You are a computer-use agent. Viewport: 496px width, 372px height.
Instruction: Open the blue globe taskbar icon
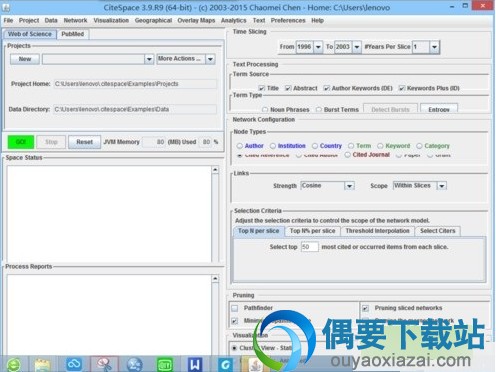[135, 364]
